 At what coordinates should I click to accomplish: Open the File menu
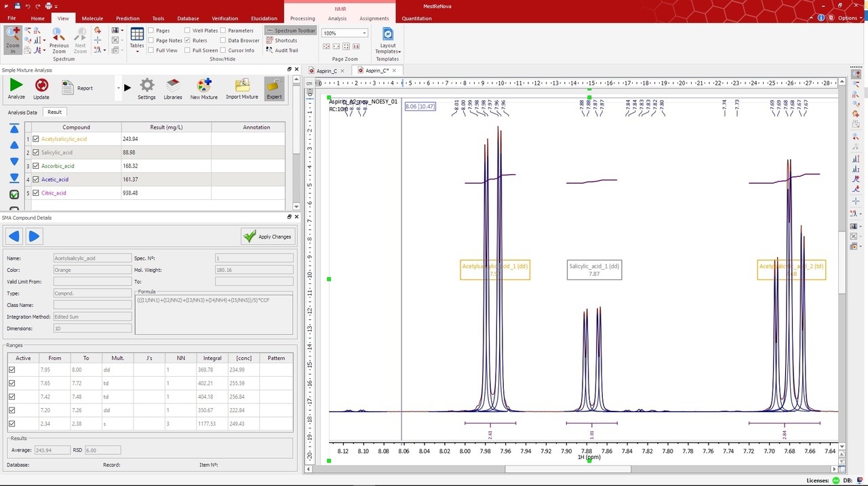point(12,18)
